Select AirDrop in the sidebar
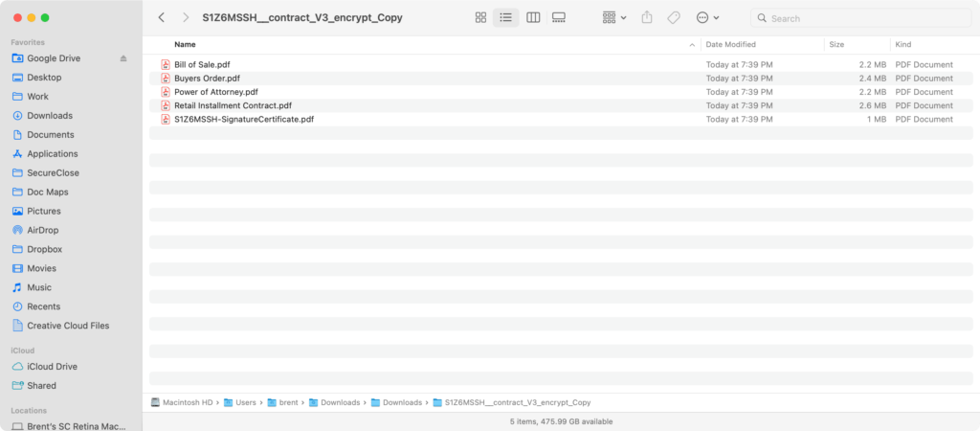Viewport: 980px width, 431px height. [43, 230]
